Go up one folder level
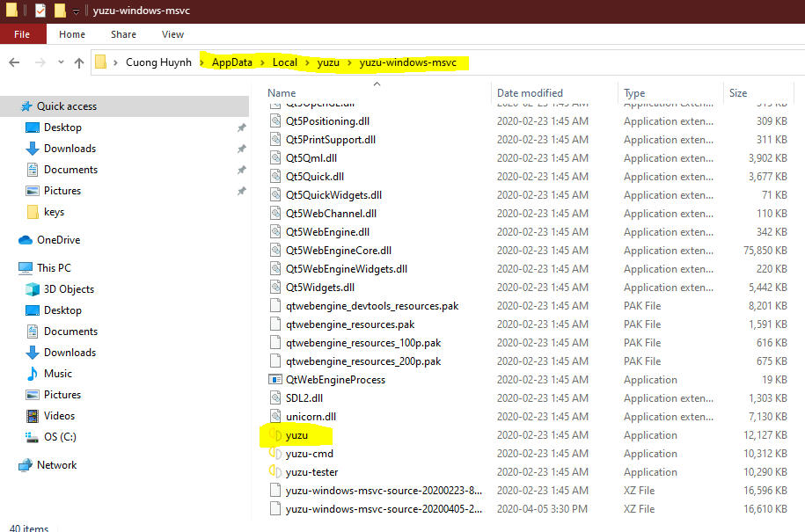This screenshot has height=532, width=805. pyautogui.click(x=78, y=62)
